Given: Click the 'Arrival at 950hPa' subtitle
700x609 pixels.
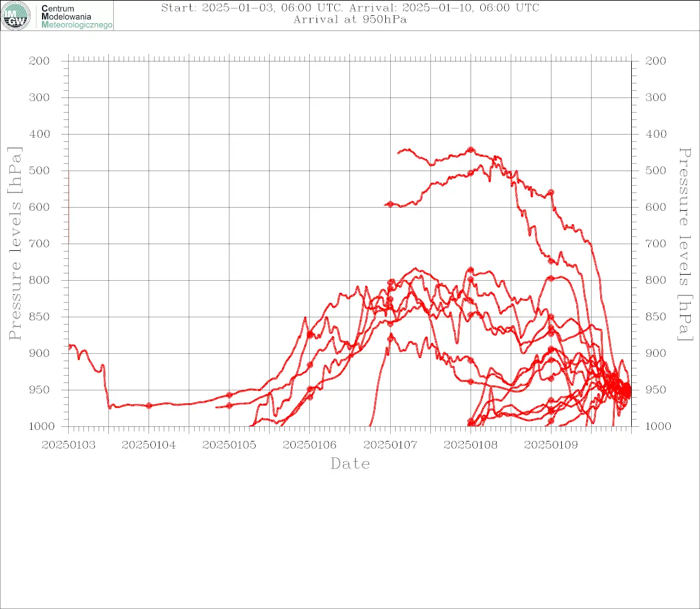Looking at the screenshot, I should click(x=350, y=19).
